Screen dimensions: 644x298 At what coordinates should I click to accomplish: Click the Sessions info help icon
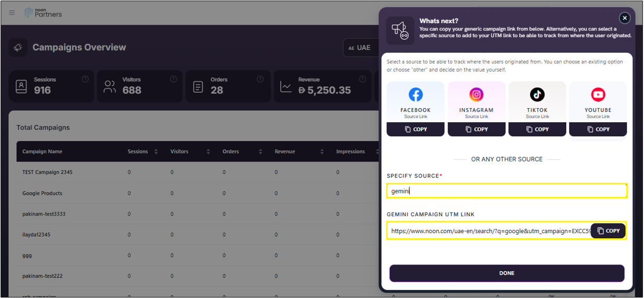tap(85, 79)
